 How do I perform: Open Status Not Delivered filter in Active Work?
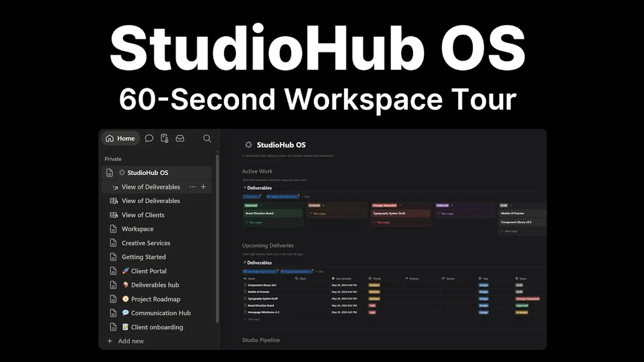coord(283,197)
